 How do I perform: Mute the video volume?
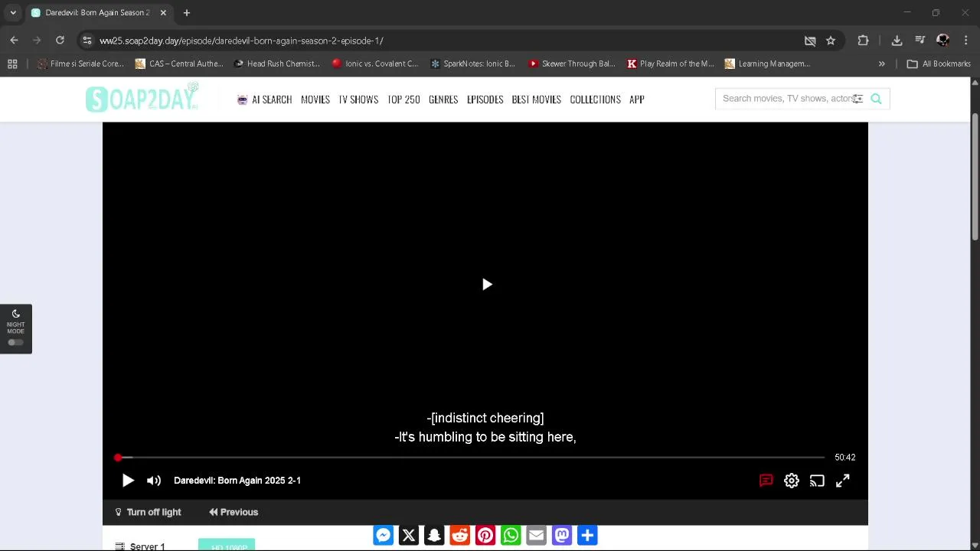[x=154, y=481]
